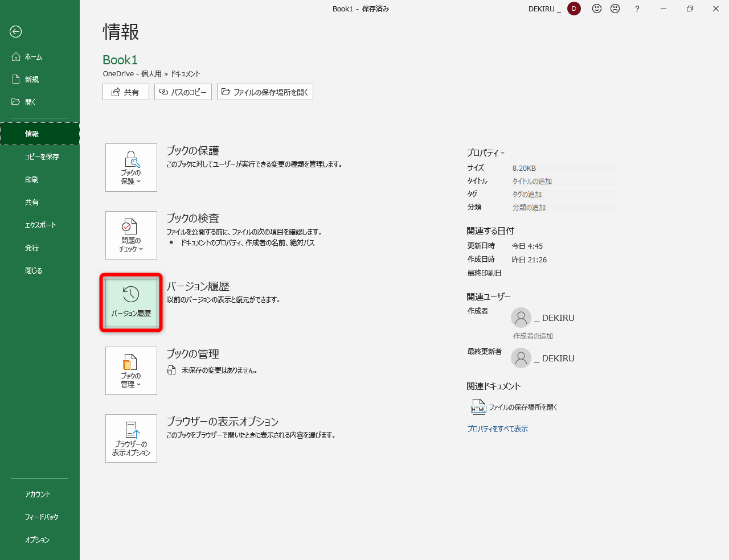Click the smiley face feedback icon
The image size is (729, 560).
coord(597,9)
